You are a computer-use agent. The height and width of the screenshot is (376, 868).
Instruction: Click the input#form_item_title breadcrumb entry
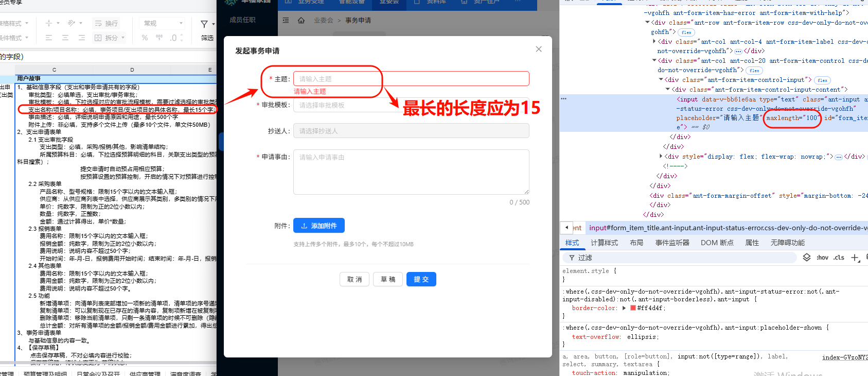[728, 228]
